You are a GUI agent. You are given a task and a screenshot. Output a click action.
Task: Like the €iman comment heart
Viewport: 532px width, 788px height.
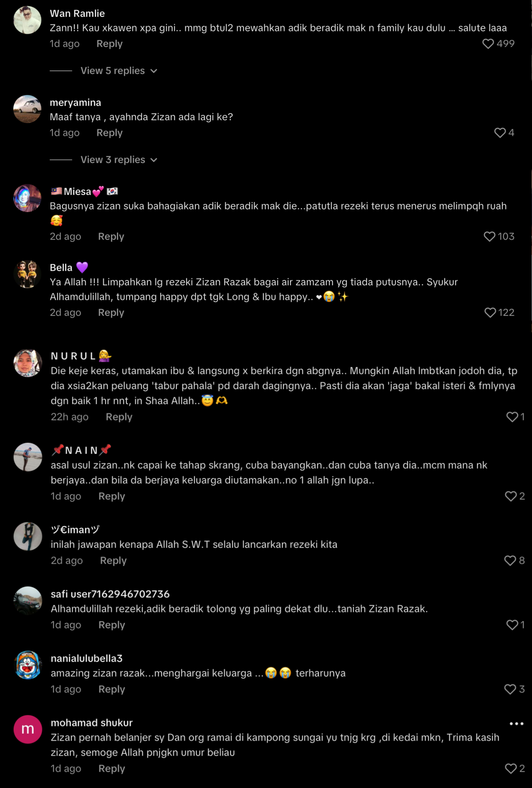click(x=510, y=561)
